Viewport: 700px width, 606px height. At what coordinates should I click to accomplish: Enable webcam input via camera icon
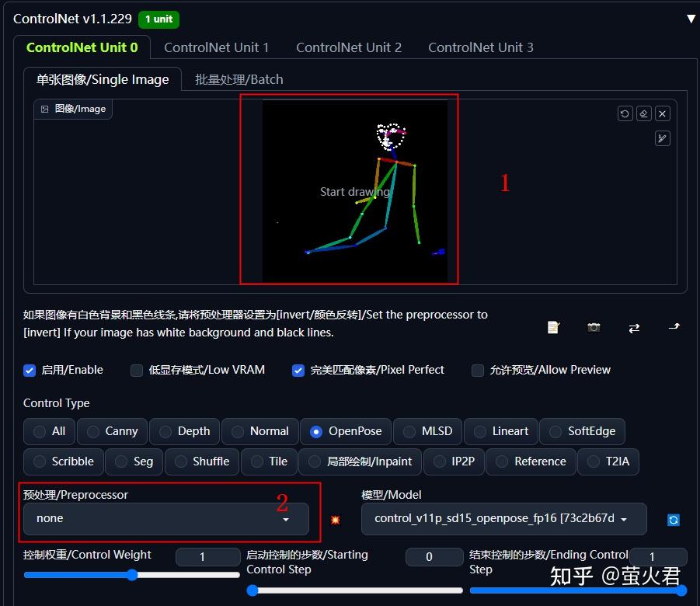(x=594, y=327)
